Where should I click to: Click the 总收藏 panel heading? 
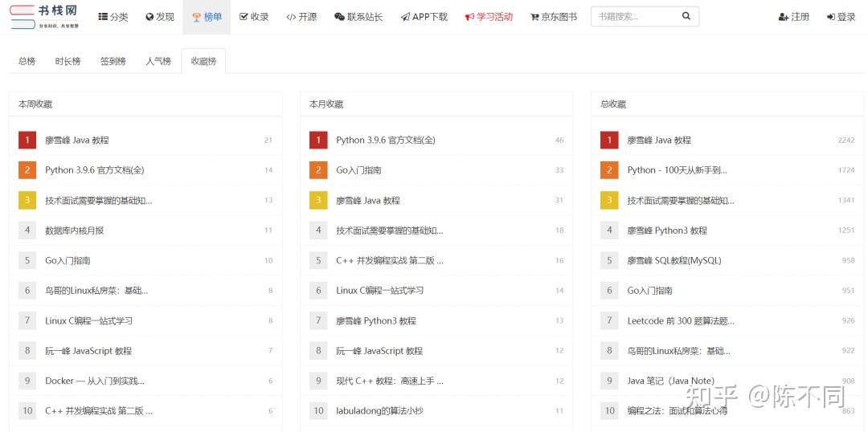pyautogui.click(x=613, y=104)
